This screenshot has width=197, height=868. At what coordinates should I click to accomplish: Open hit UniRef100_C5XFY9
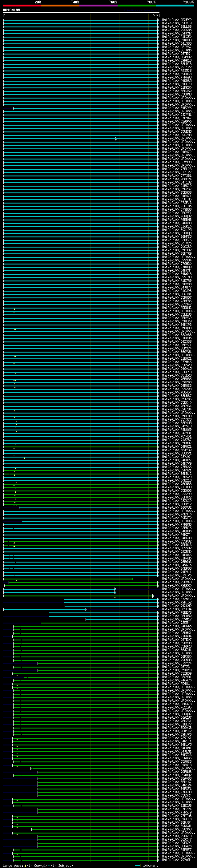(177, 20)
